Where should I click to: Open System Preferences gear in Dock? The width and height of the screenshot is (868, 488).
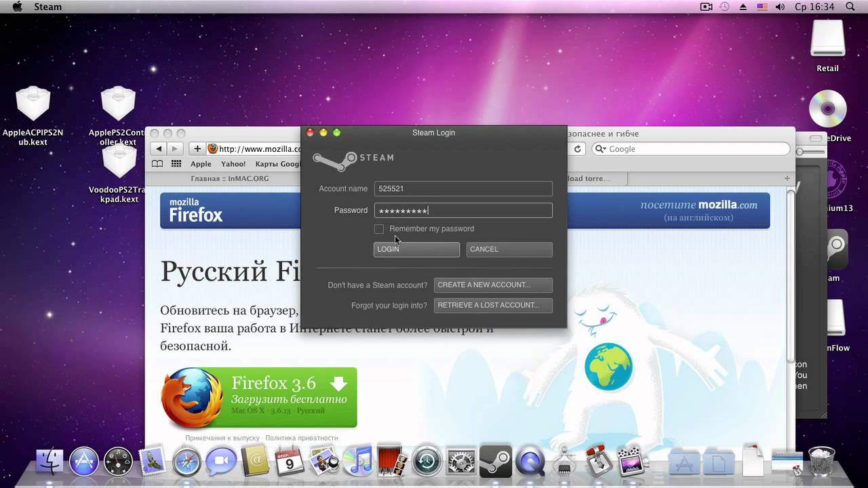(x=461, y=462)
